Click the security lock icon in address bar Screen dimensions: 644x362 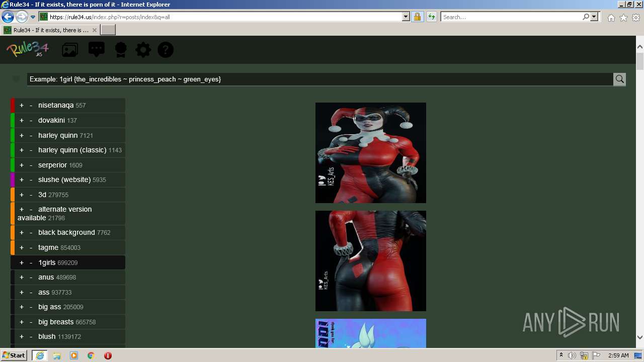[417, 17]
